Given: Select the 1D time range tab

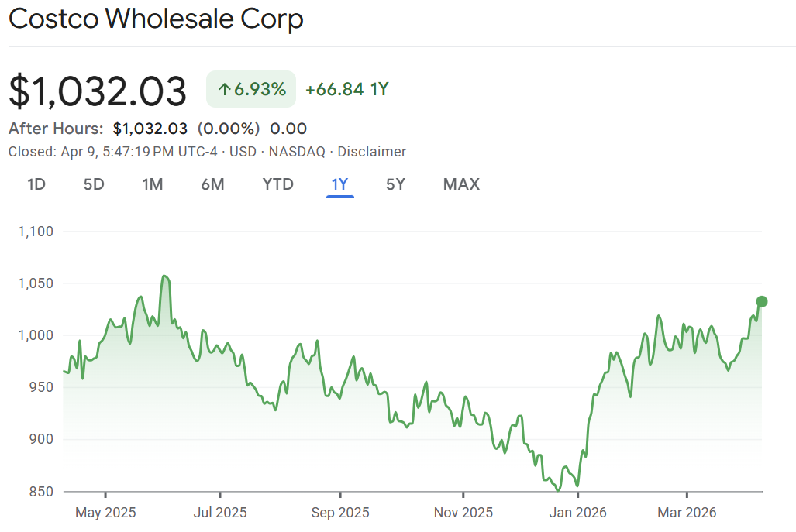Looking at the screenshot, I should click(36, 184).
